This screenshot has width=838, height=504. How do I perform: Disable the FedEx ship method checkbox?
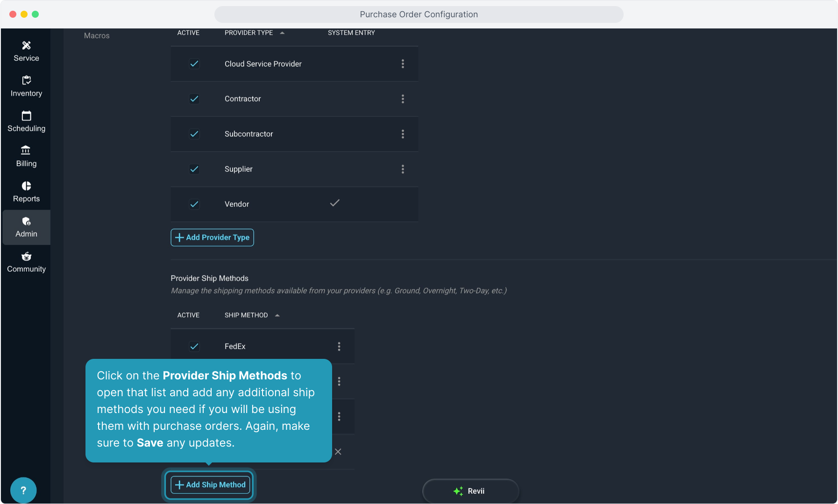tap(194, 346)
